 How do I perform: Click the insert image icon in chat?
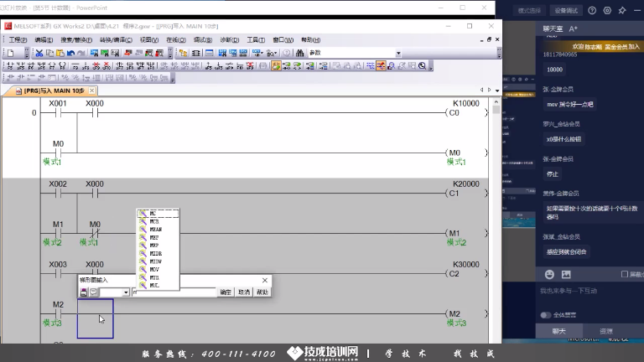[566, 274]
